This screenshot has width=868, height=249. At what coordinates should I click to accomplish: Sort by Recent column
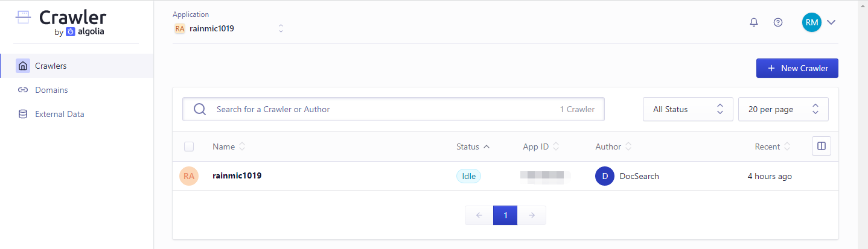pyautogui.click(x=773, y=147)
